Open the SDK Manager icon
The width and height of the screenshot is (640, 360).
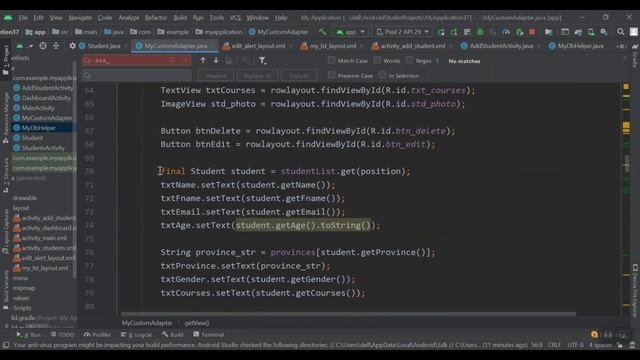click(604, 32)
